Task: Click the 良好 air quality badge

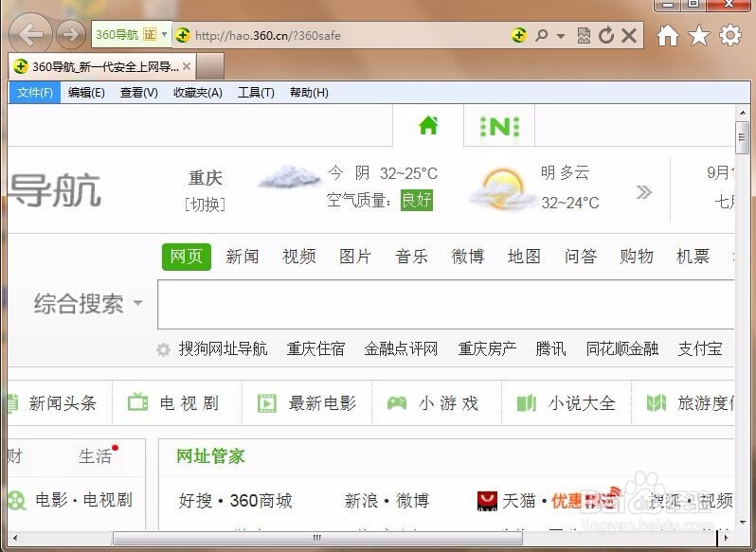Action: coord(417,200)
